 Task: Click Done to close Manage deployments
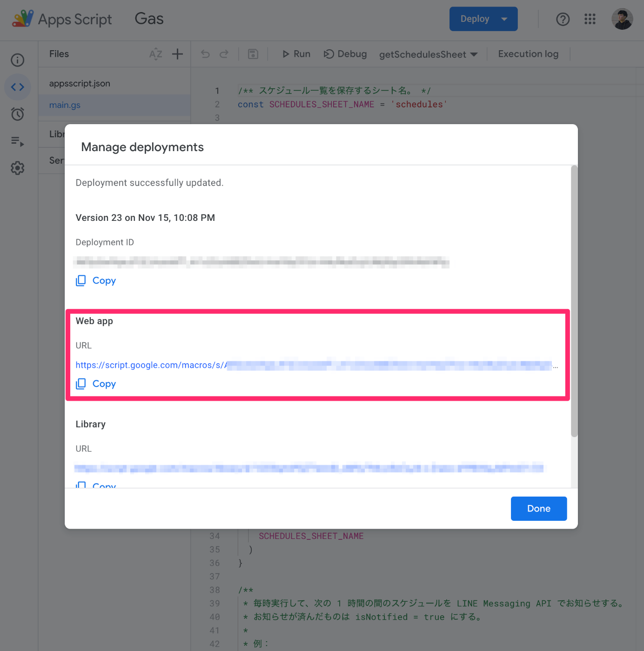point(538,508)
